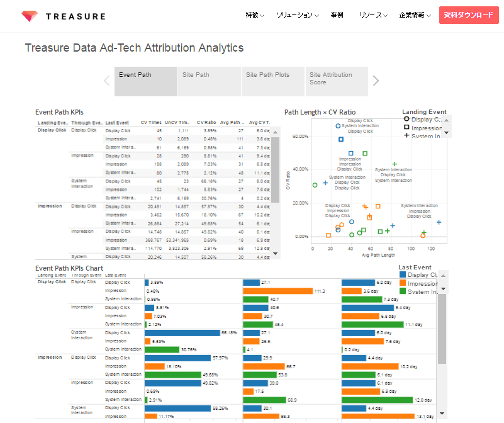Select the orange bar labeled 13.1 day
The width and height of the screenshot is (504, 423).
(x=378, y=416)
